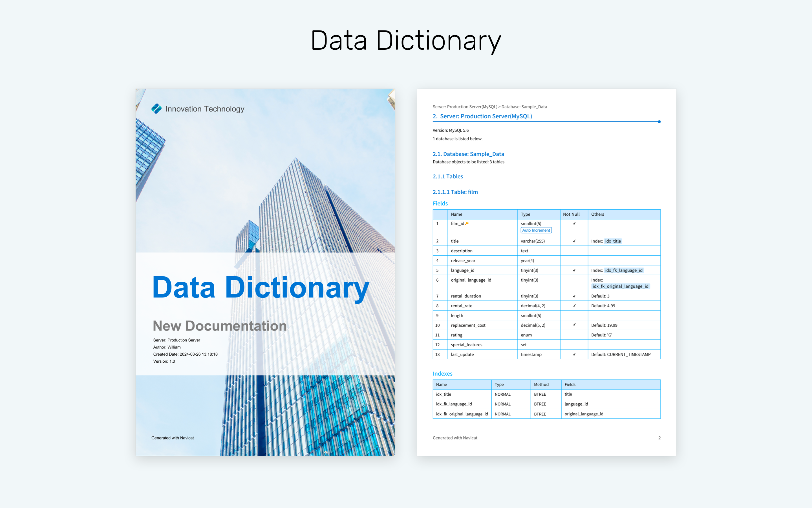This screenshot has height=508, width=812.
Task: Click 'original_language_id' in Indexes Fields column
Action: click(584, 414)
